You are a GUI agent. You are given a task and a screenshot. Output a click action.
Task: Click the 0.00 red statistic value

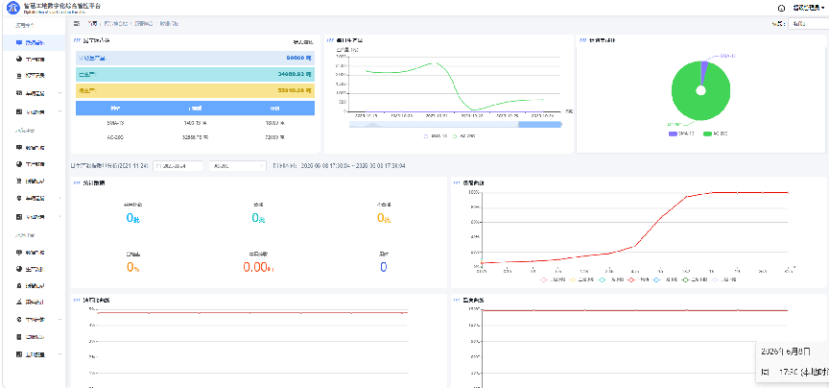[x=258, y=267]
